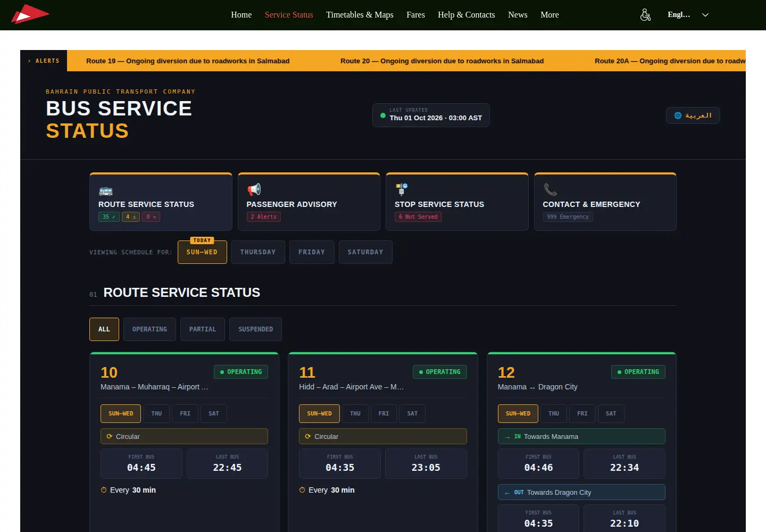Open the News page
The height and width of the screenshot is (532, 766).
click(518, 15)
